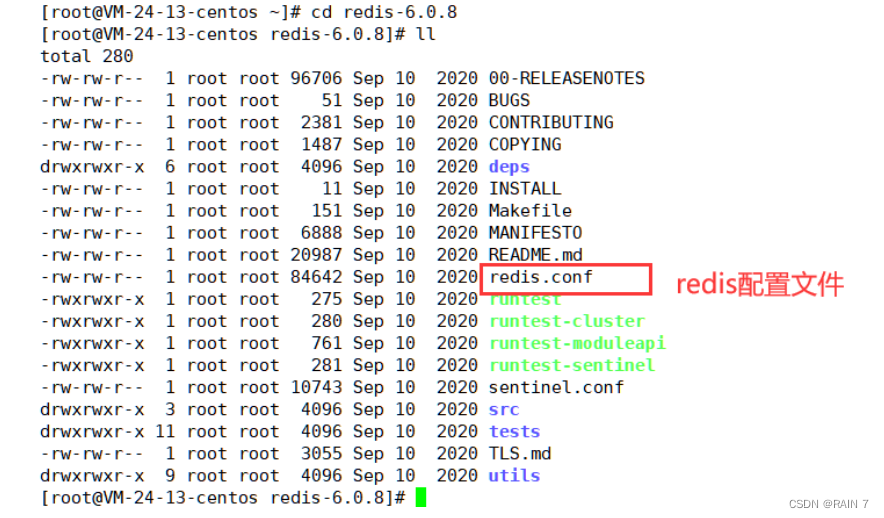Select the runtest-moduleapi script name

coord(577,343)
